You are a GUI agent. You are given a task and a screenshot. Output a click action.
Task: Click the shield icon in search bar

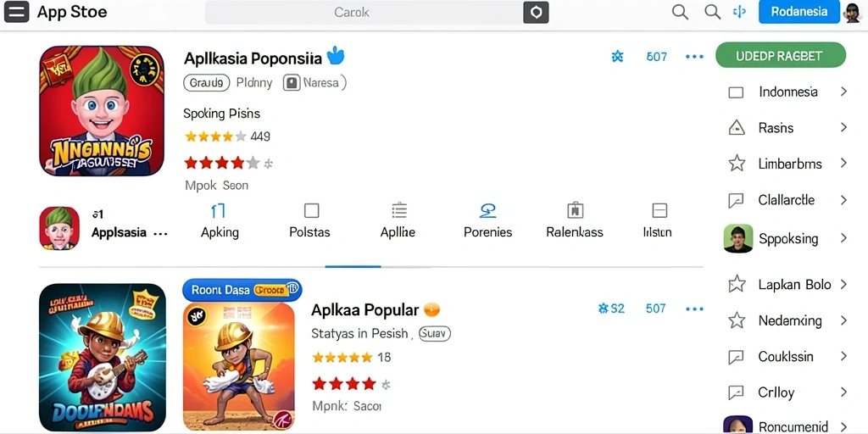536,12
